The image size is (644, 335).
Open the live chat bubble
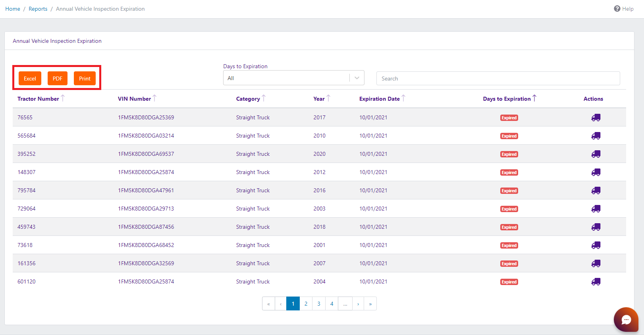coord(626,320)
